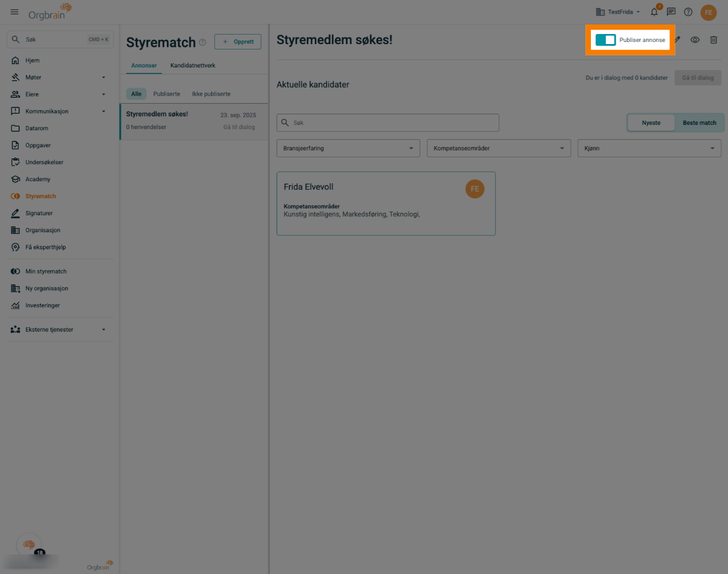The image size is (728, 574).
Task: Open the chat messages icon in header
Action: (671, 12)
